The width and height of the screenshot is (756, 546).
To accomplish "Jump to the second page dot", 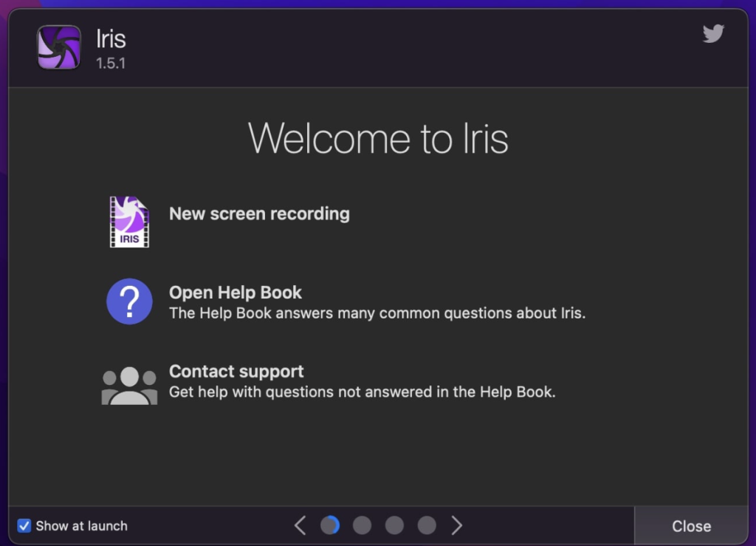I will coord(362,525).
